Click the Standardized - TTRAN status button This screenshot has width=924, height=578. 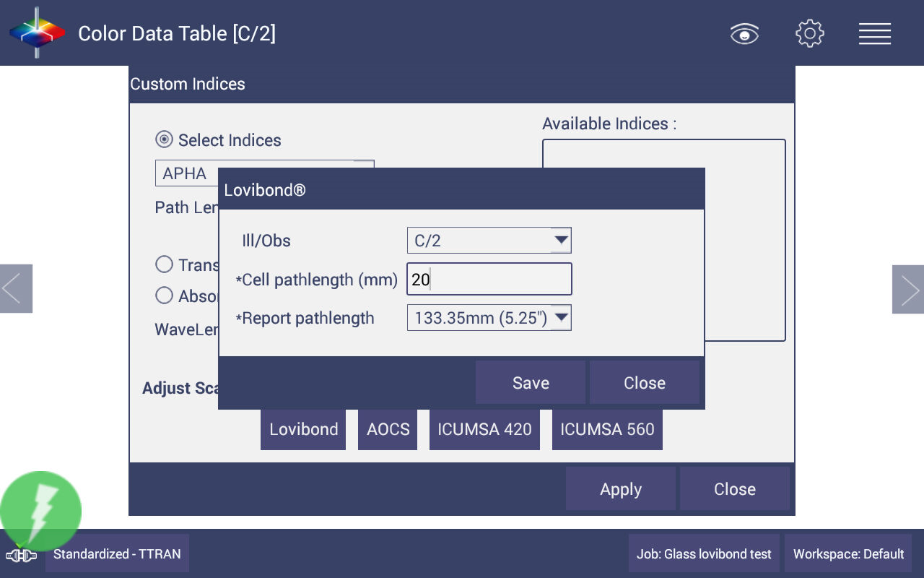point(117,554)
